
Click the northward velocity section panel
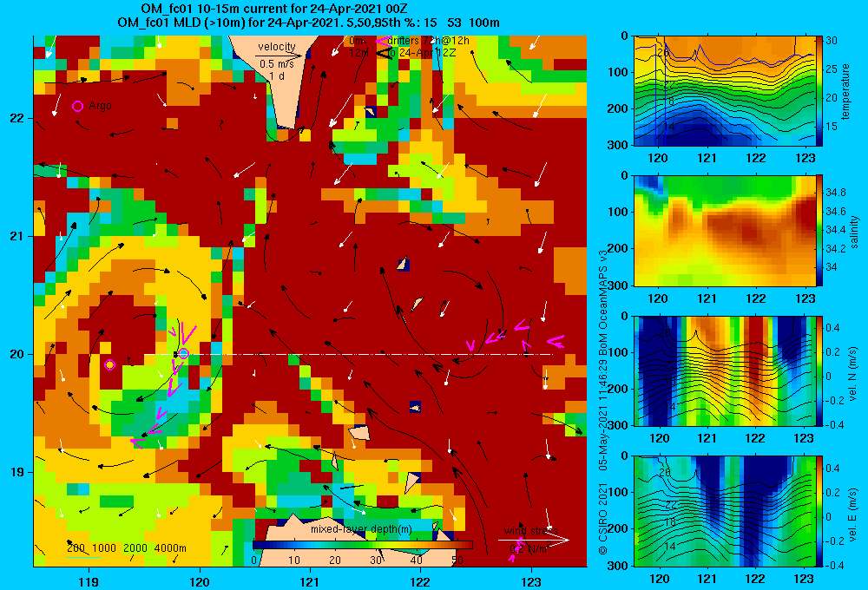point(724,370)
